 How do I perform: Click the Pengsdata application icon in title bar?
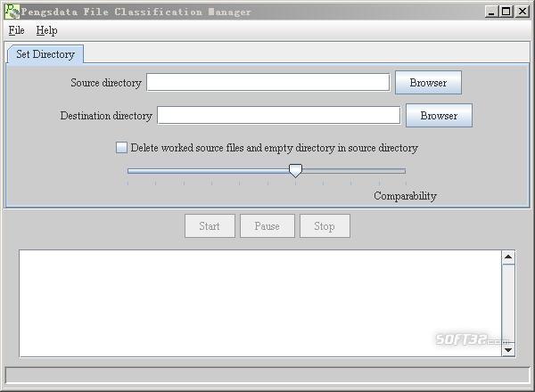(x=12, y=12)
